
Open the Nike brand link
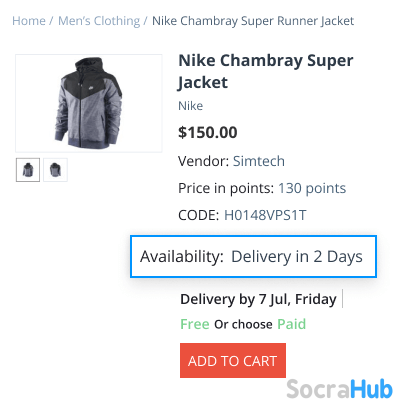point(191,106)
